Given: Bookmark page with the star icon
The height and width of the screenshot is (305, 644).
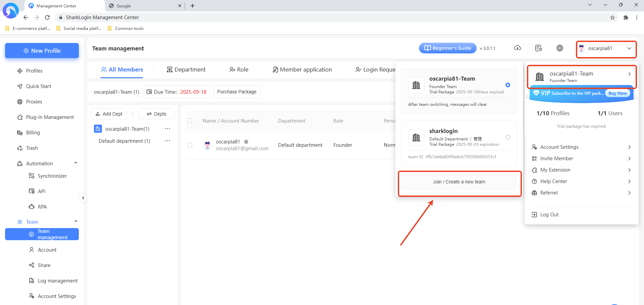Looking at the screenshot, I should (612, 17).
